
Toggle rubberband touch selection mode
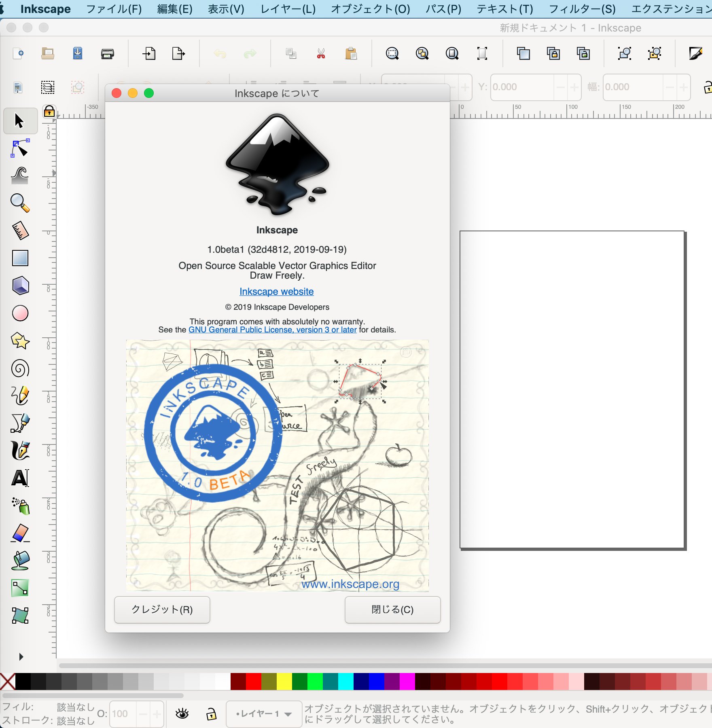[x=78, y=87]
